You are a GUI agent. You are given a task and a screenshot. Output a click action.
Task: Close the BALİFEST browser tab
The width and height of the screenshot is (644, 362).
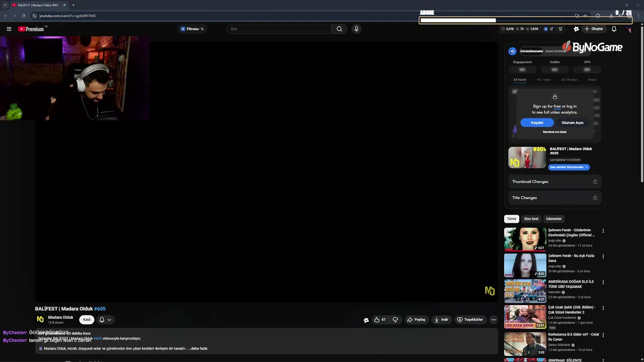64,5
